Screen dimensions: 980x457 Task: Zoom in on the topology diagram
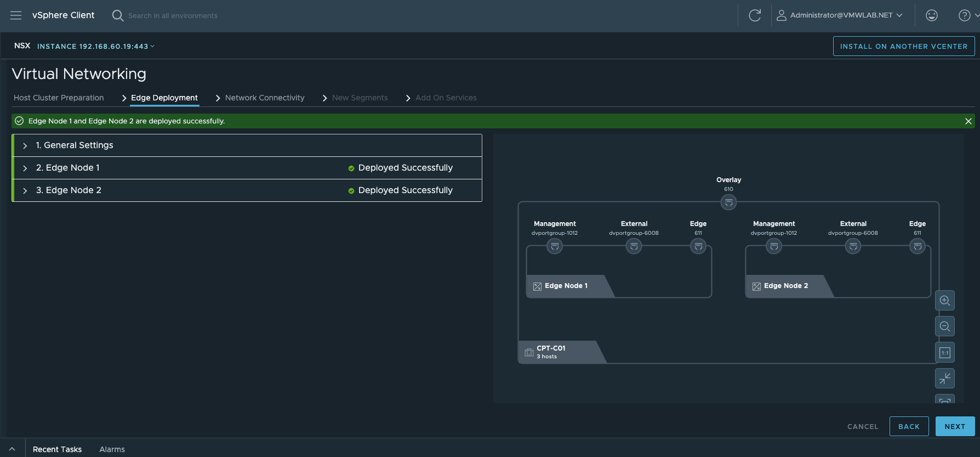pos(945,301)
